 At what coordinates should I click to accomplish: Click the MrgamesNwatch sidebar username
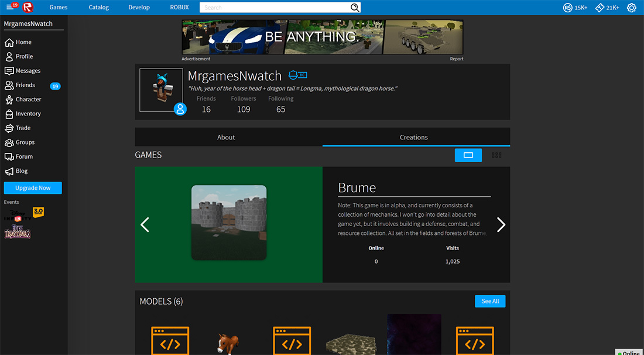28,24
